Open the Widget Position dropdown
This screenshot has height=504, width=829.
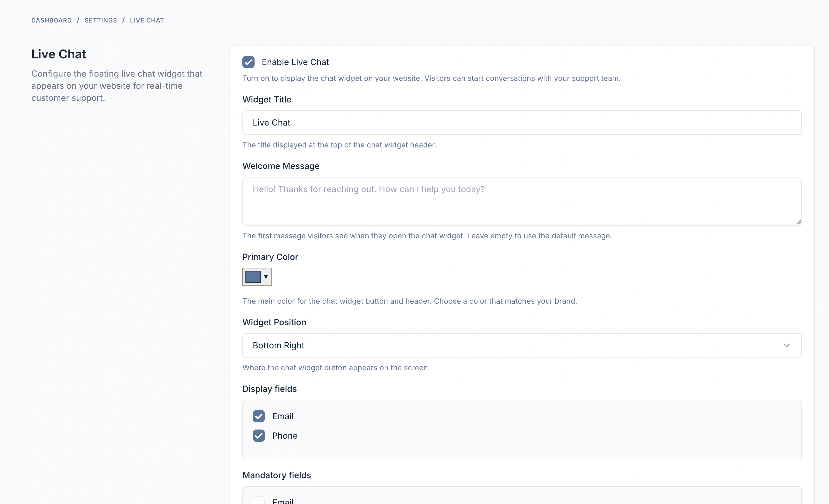pyautogui.click(x=522, y=345)
